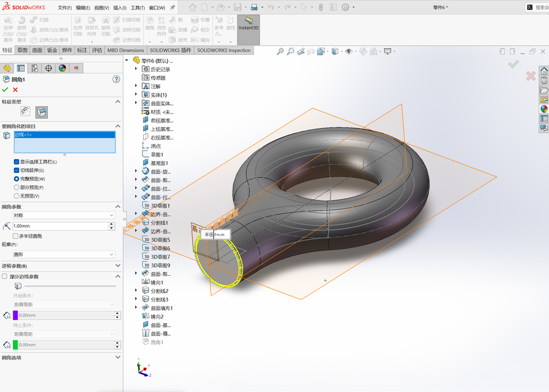Uncheck 切线延伸(G) checkbox

tap(17, 170)
